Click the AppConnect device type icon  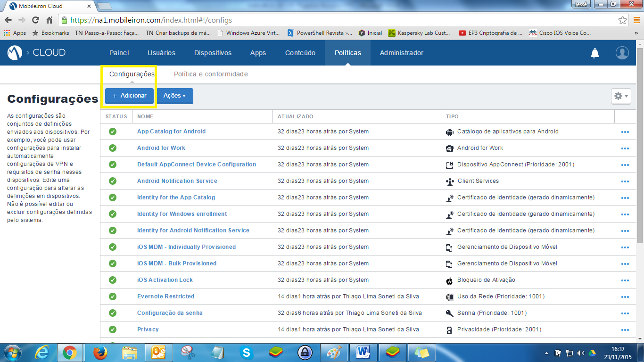[x=449, y=165]
